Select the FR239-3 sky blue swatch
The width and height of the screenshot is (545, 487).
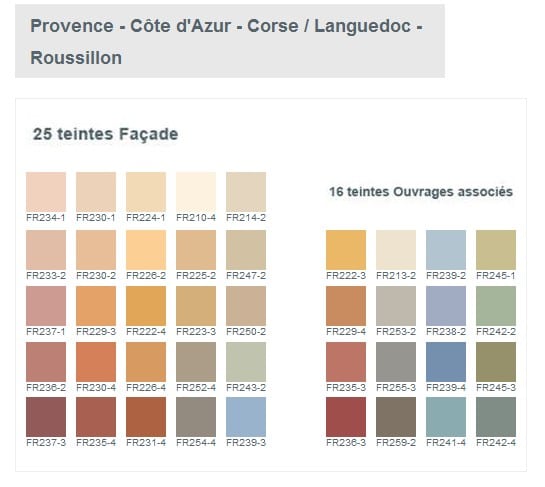coord(246,417)
